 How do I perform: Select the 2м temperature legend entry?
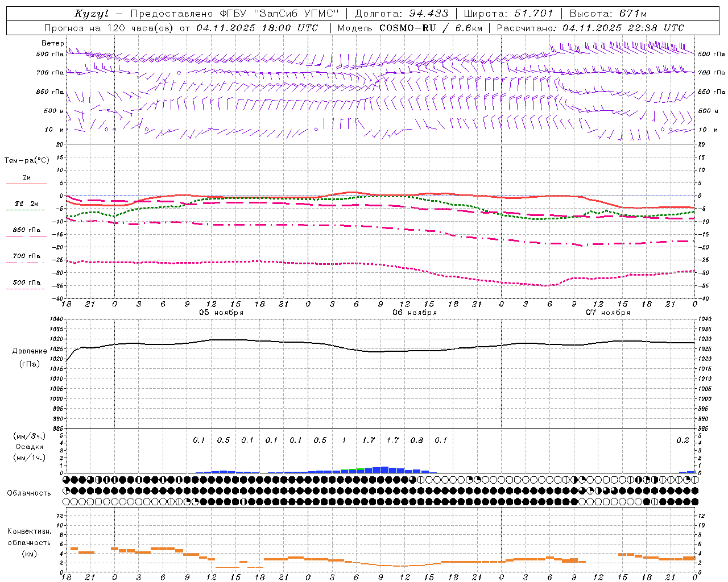pyautogui.click(x=27, y=177)
